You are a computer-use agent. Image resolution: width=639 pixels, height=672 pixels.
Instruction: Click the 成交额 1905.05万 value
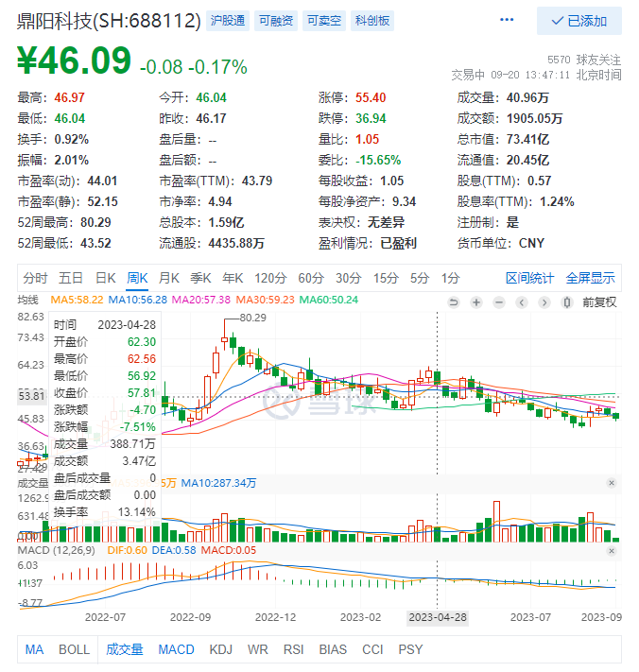pos(534,119)
